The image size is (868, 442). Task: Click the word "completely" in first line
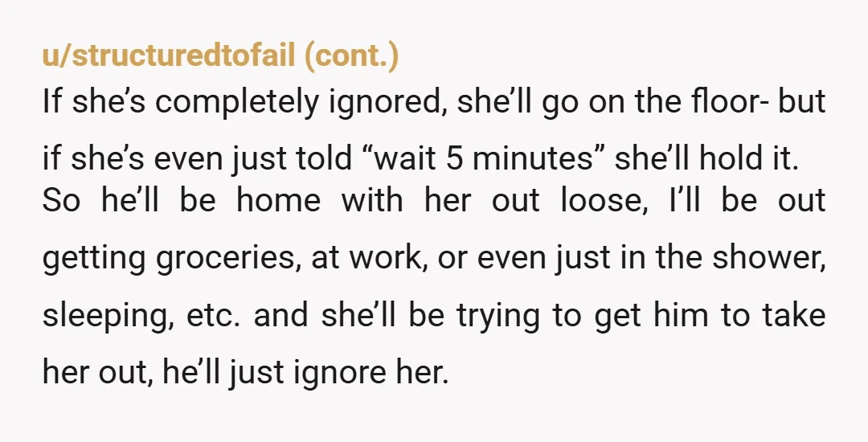tap(236, 103)
